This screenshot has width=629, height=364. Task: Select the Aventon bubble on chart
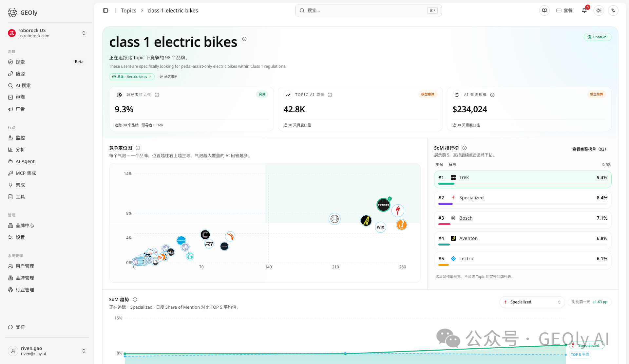[366, 221]
